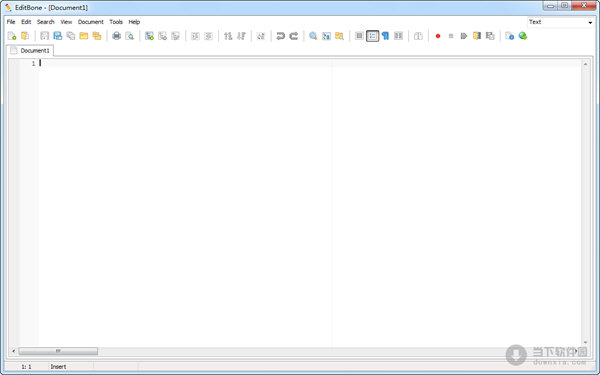
Task: Click the Decrease Indent icon
Action: tap(209, 36)
